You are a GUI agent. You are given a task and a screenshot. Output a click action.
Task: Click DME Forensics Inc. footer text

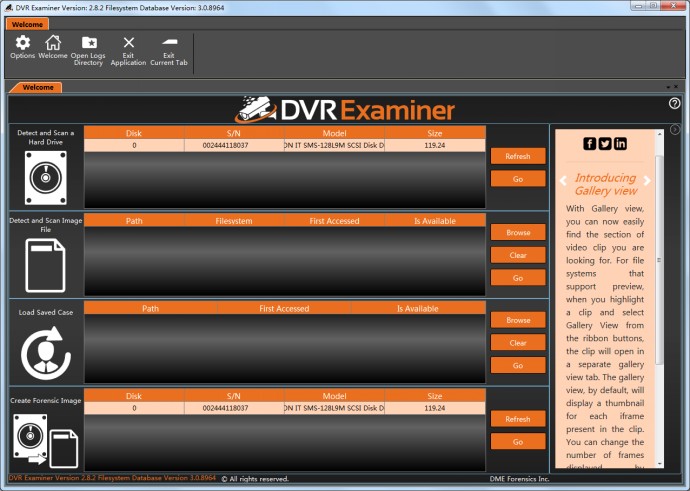(x=519, y=479)
